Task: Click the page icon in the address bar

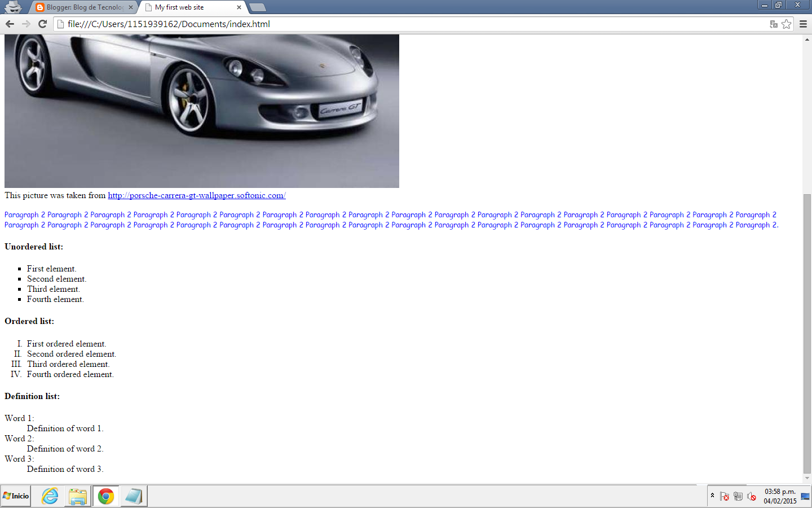Action: (60, 24)
